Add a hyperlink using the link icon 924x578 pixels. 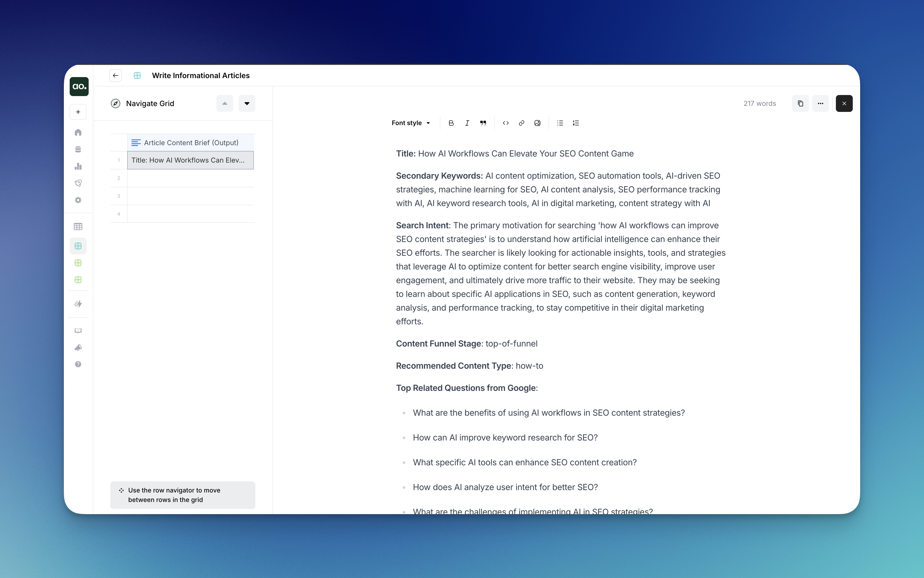[x=521, y=123]
